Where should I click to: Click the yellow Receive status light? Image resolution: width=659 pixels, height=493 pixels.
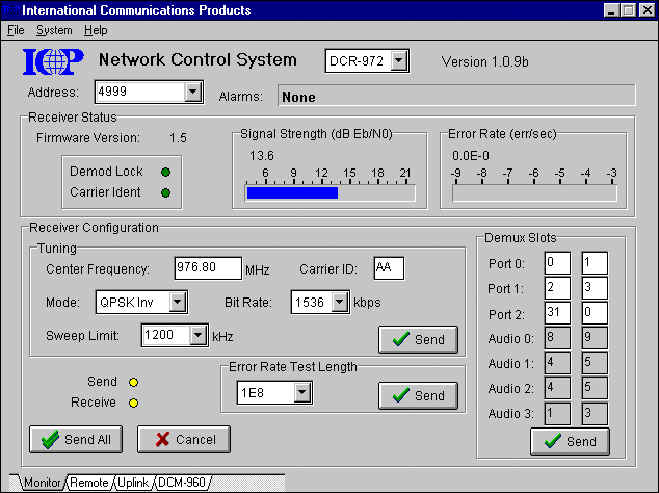click(x=133, y=403)
